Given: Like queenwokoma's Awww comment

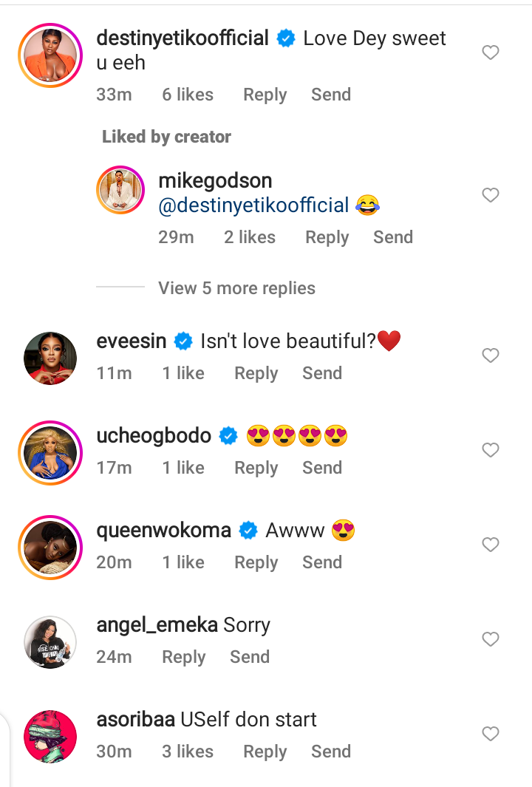Looking at the screenshot, I should 491,545.
